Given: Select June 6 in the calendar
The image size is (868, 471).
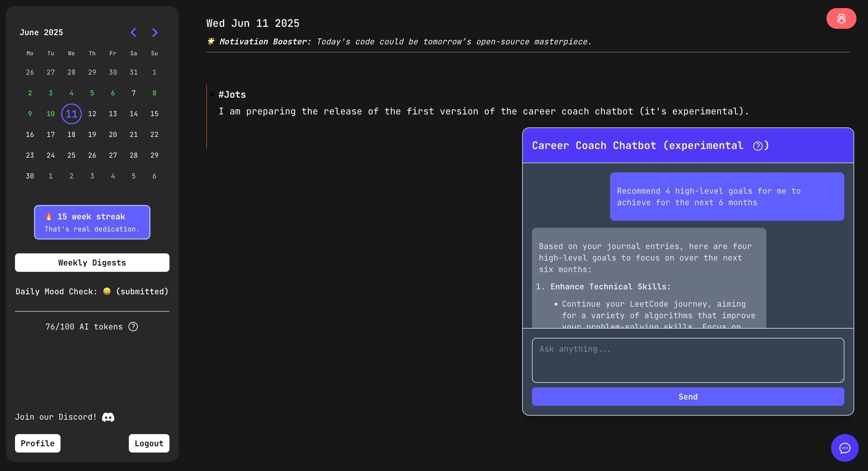Looking at the screenshot, I should tap(113, 93).
